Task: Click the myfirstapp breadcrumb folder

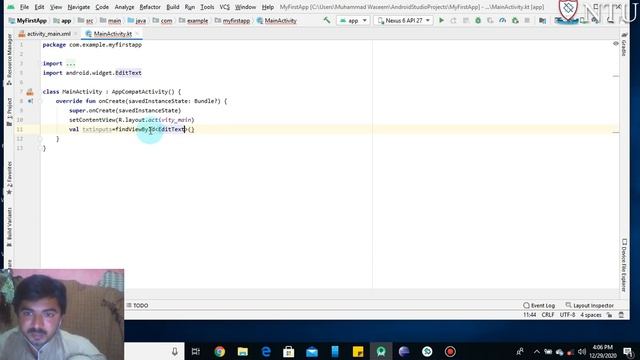Action: 232,20
